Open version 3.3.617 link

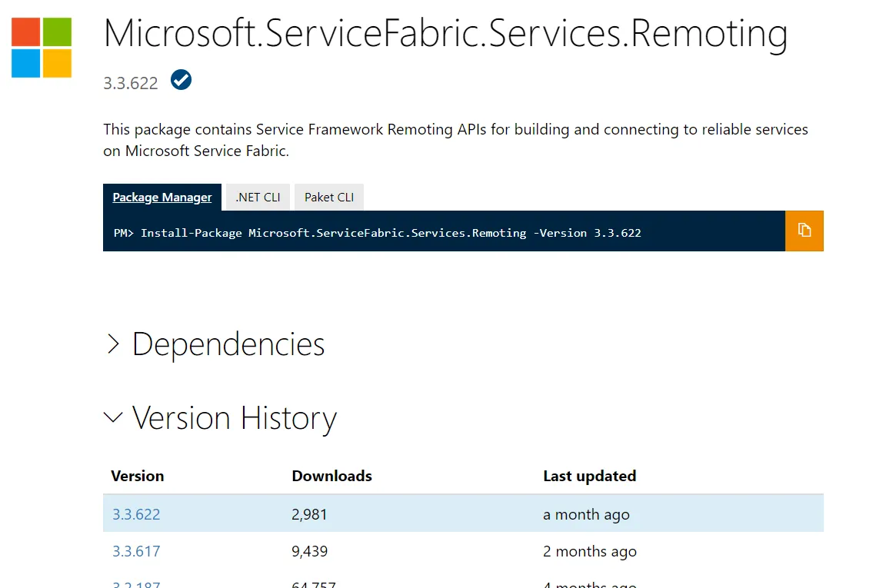click(x=136, y=551)
